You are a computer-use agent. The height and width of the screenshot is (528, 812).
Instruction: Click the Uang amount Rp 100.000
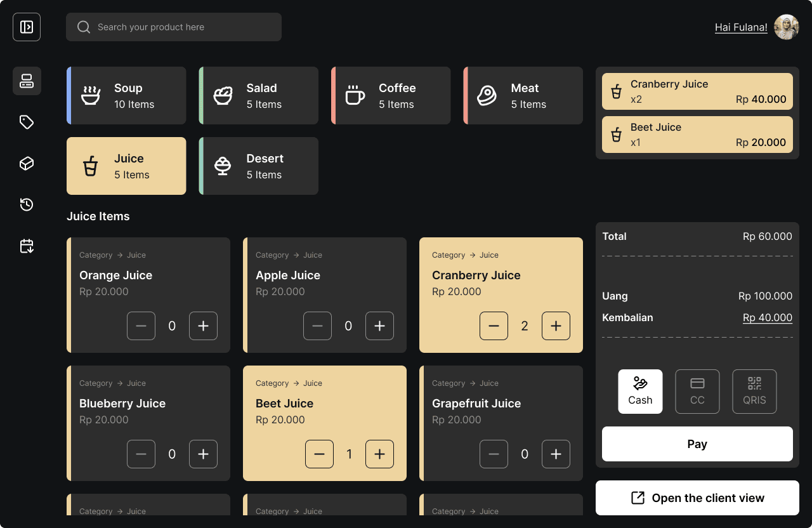click(765, 296)
